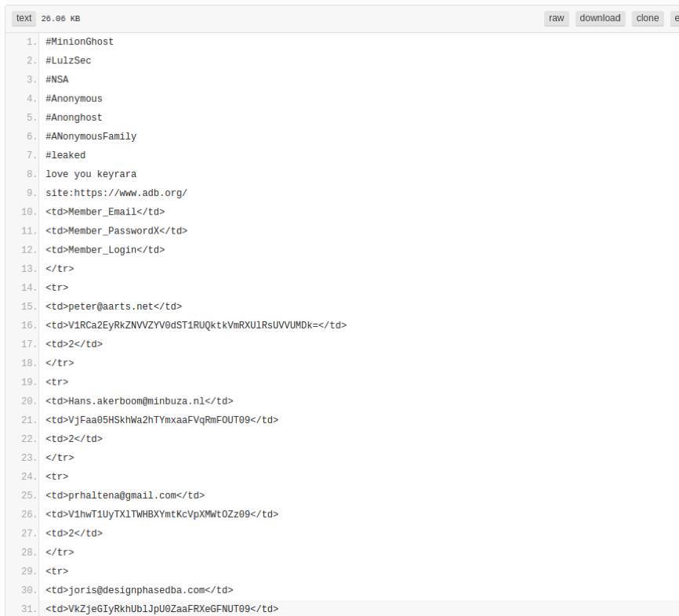Image resolution: width=679 pixels, height=616 pixels.
Task: Click the '#LulzSec' line
Action: [x=68, y=60]
